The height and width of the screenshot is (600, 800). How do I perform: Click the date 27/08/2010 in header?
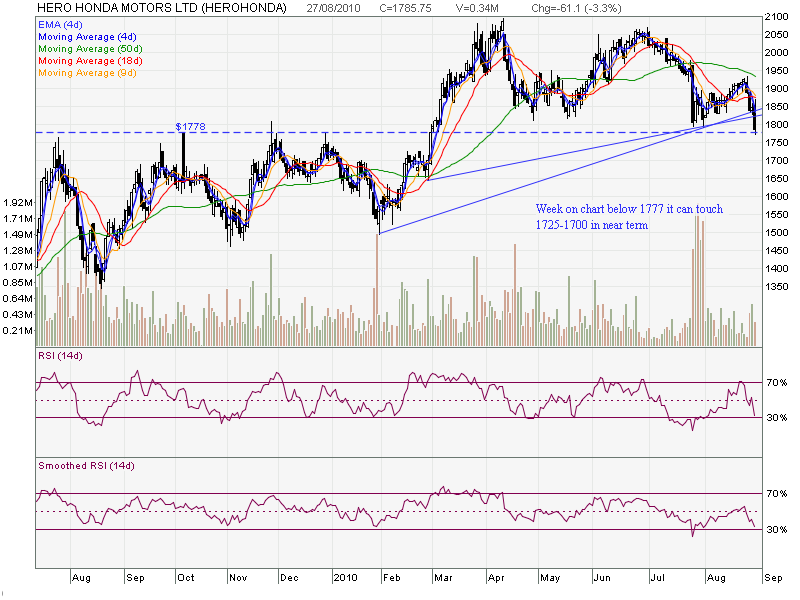pyautogui.click(x=333, y=8)
